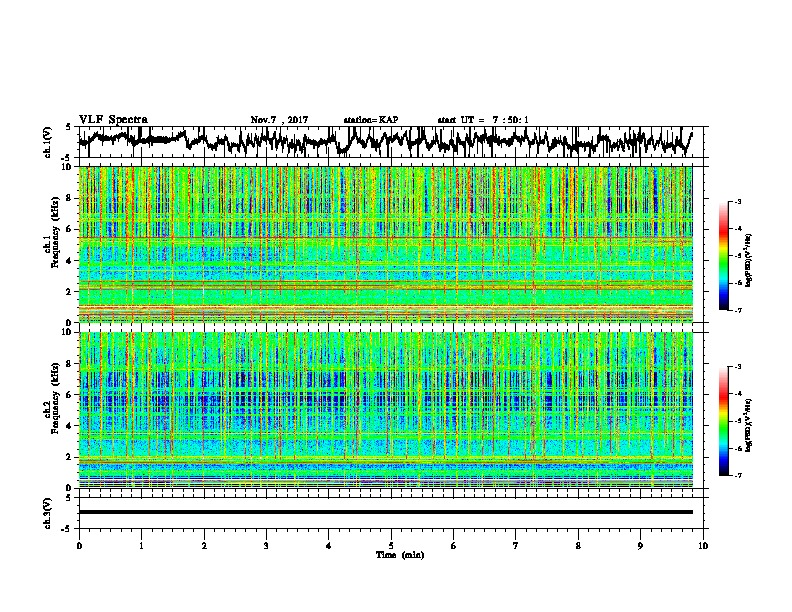792x612 pixels.
Task: Click the ch.2 color bar "-7" label
Action: pos(737,475)
